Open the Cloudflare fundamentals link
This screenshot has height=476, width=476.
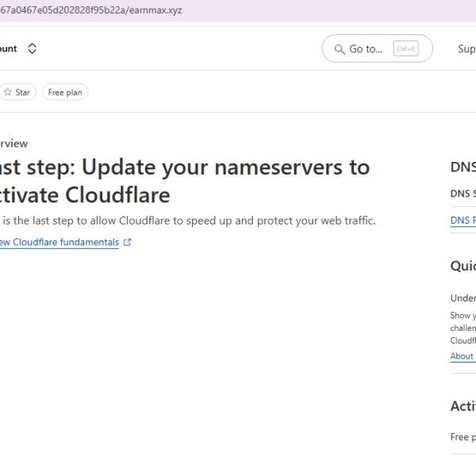pyautogui.click(x=59, y=242)
